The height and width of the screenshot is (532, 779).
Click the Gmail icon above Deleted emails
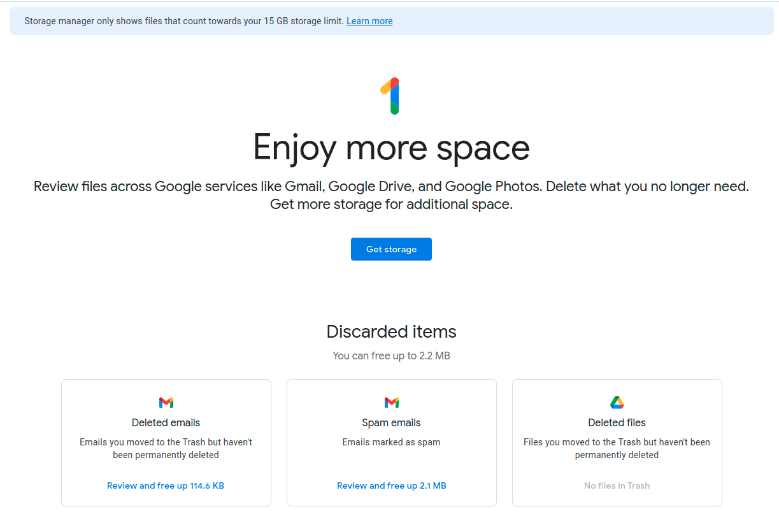166,403
